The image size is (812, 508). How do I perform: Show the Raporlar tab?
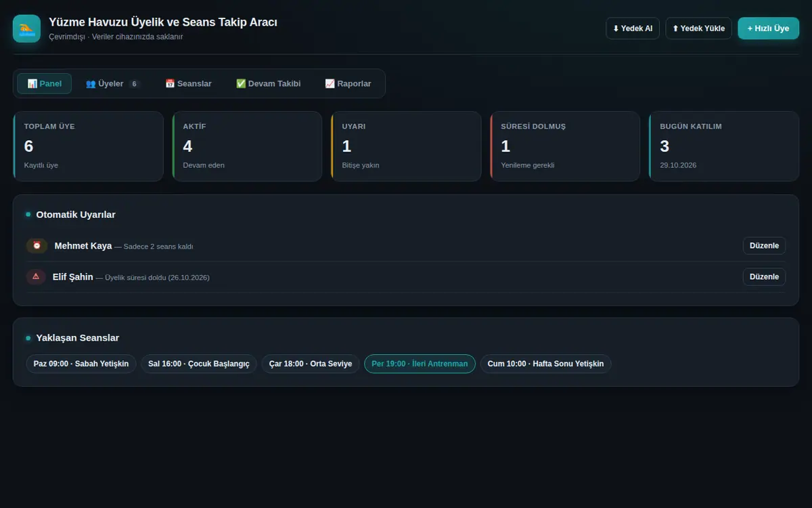348,84
